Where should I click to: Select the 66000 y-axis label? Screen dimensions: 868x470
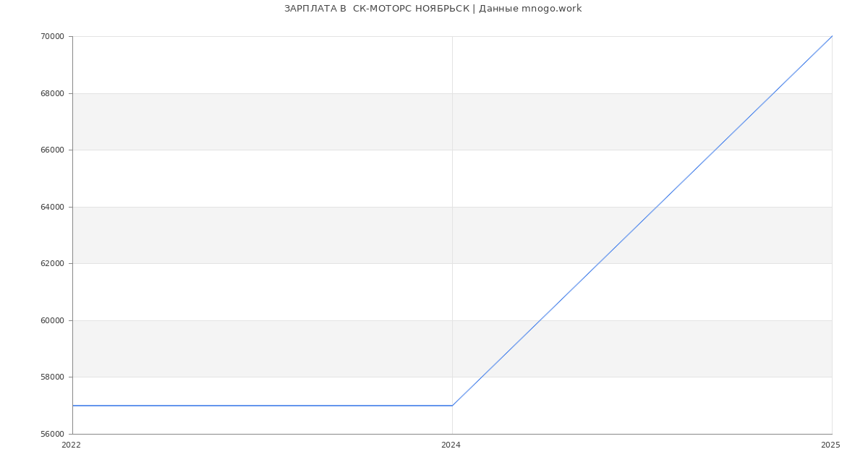(x=52, y=150)
